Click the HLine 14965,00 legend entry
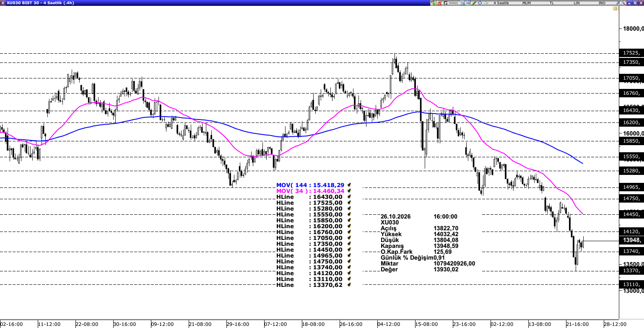The image size is (644, 328). point(309,255)
